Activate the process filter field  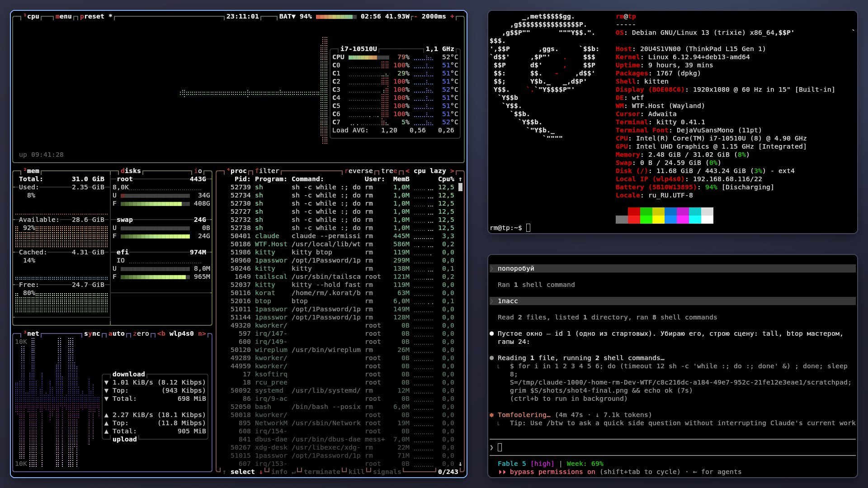tap(267, 171)
